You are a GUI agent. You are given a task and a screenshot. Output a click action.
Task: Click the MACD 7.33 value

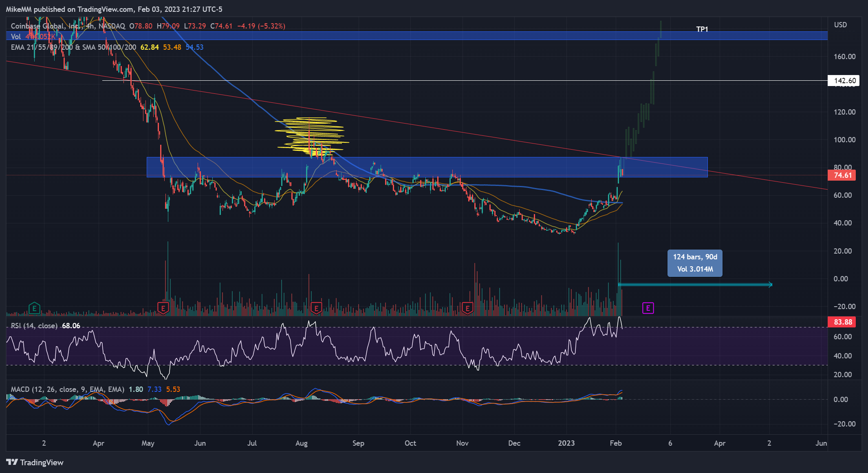(154, 389)
